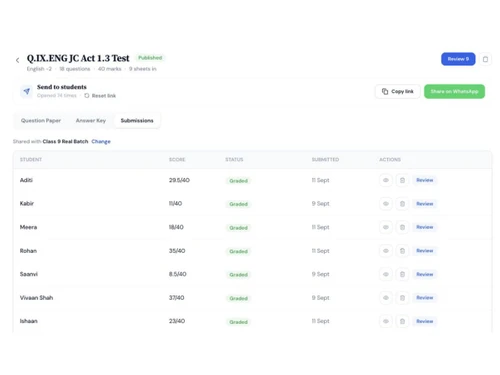The image size is (500, 375).
Task: Select the Submissions tab
Action: click(137, 120)
